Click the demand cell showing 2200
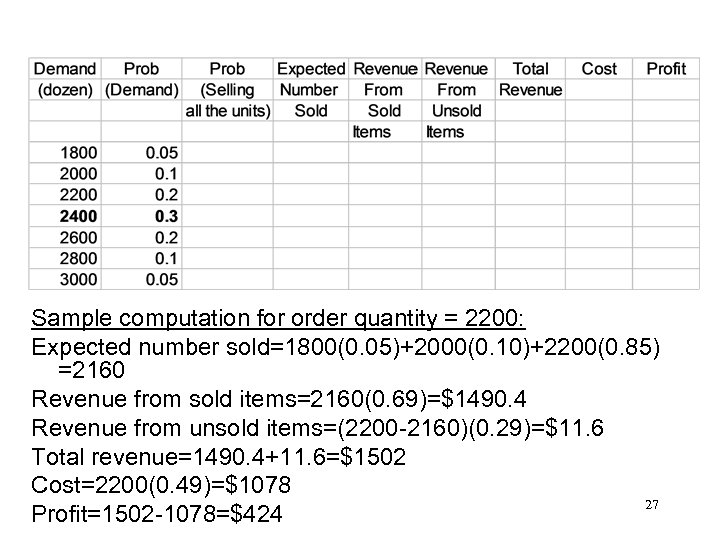Screen dimensions: 720x540 coord(78,195)
